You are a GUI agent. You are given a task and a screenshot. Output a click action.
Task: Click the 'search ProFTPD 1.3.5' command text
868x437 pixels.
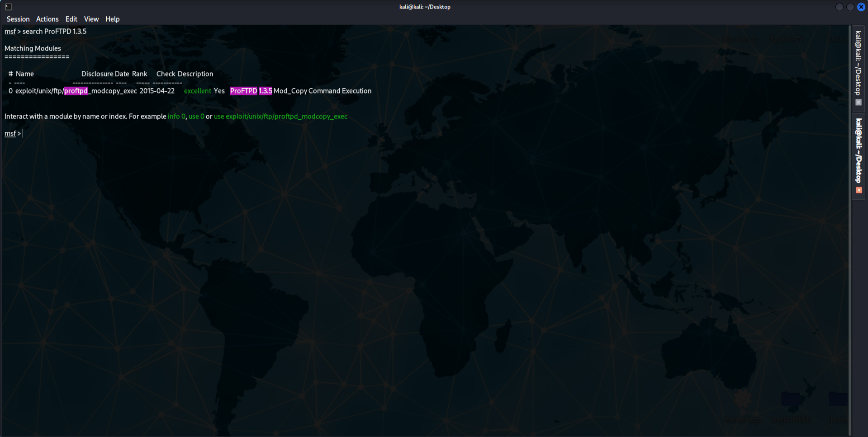54,31
